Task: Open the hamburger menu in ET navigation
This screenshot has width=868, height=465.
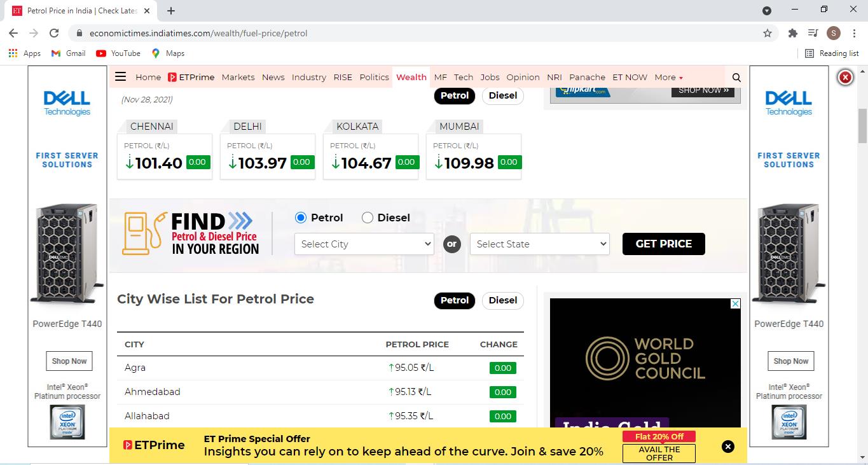Action: [120, 77]
